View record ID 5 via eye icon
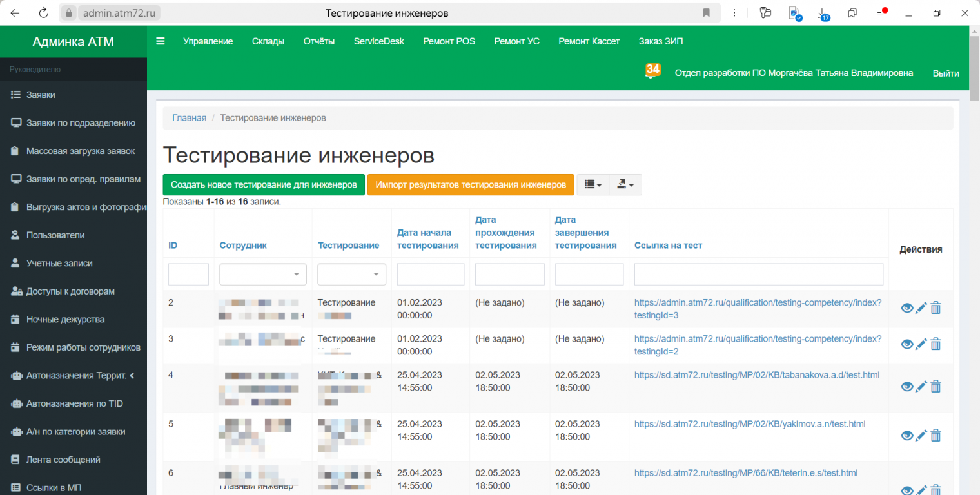 906,436
